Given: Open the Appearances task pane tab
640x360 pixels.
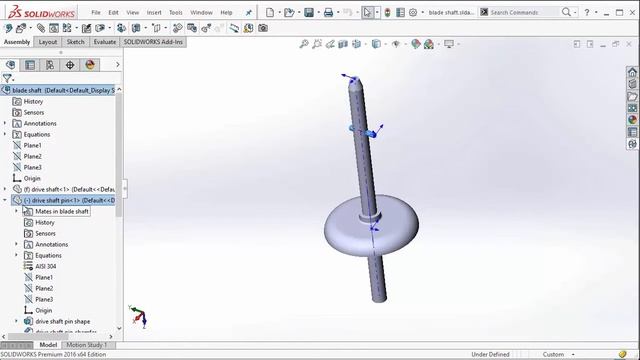Looking at the screenshot, I should click(632, 120).
